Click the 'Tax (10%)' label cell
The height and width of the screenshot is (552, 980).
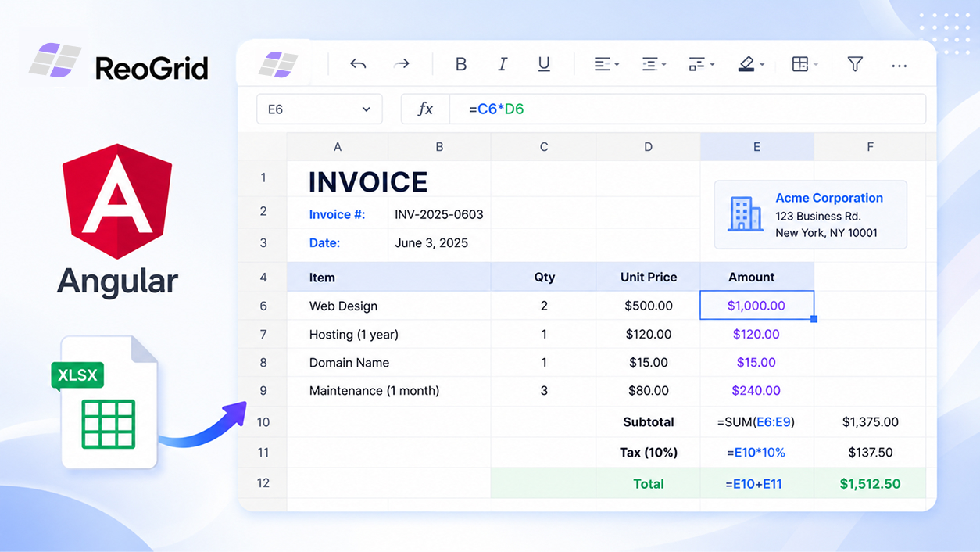[649, 452]
